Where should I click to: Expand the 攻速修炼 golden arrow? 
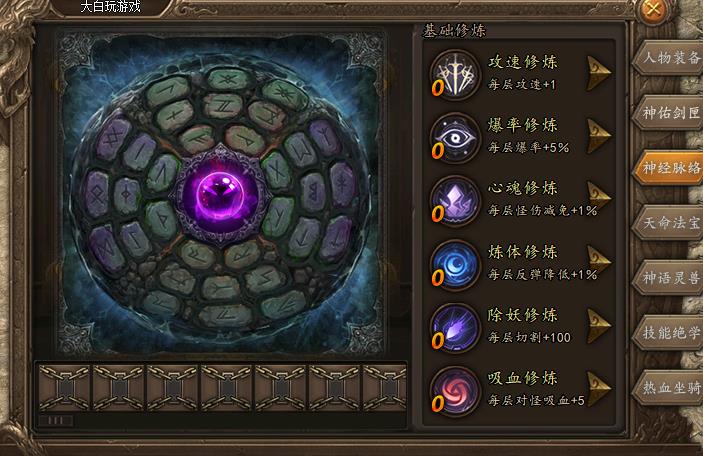pos(599,73)
